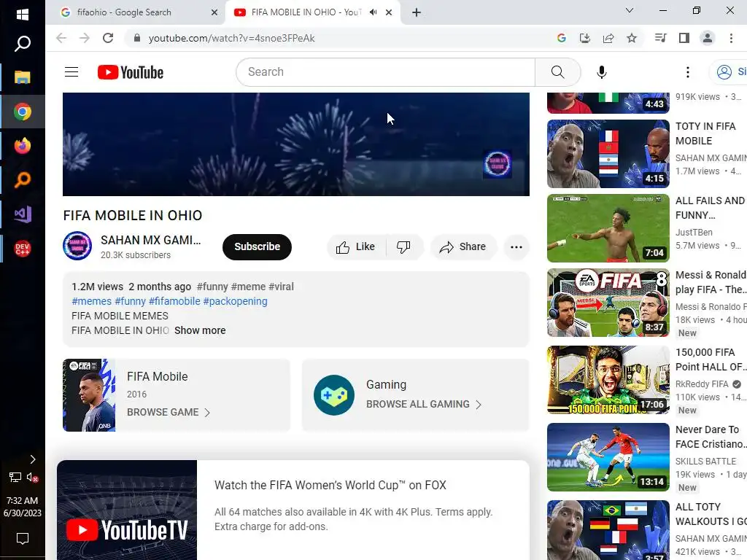The height and width of the screenshot is (560, 747).
Task: Open a new browser tab
Action: 417,12
